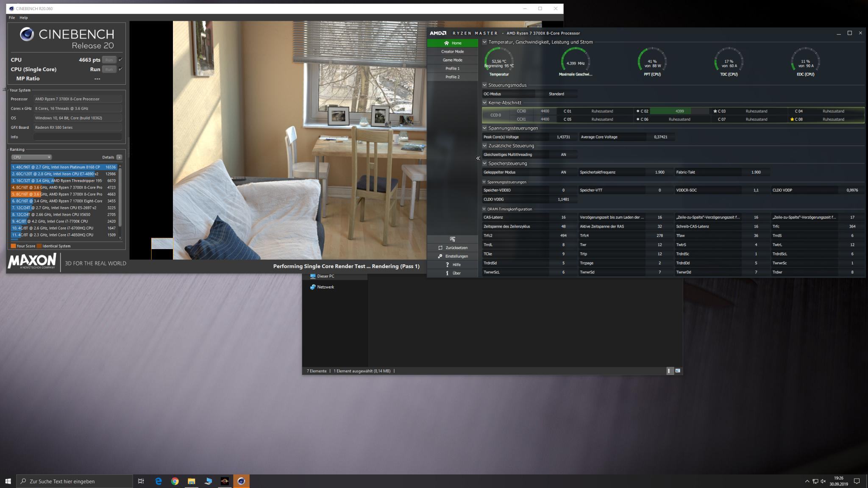This screenshot has height=488, width=868.
Task: Open Cinebench from the taskbar
Action: click(x=241, y=481)
